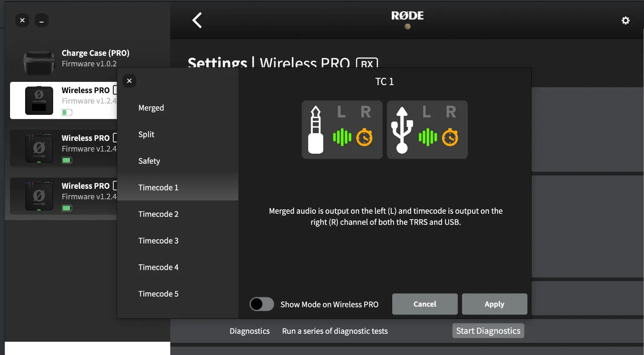Open the settings gear
The width and height of the screenshot is (644, 355).
[626, 20]
